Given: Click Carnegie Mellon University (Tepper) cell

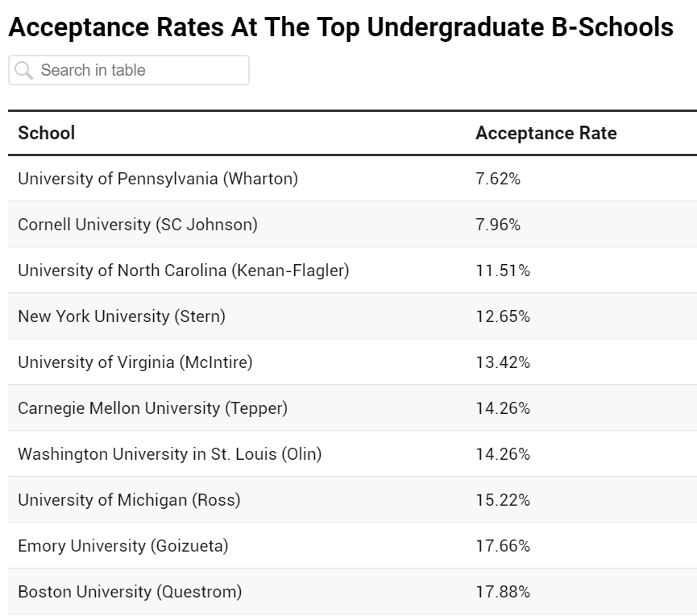Looking at the screenshot, I should point(152,408).
